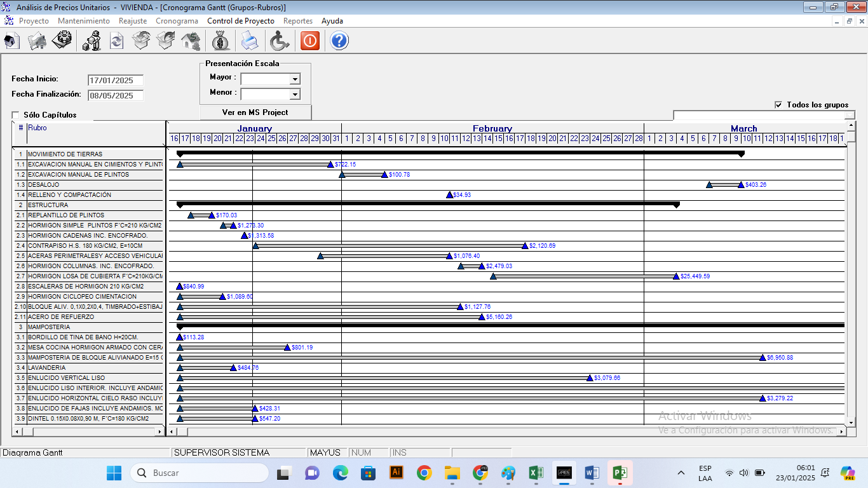Enable the Sólo Capítulos checkbox
The height and width of the screenshot is (488, 868).
click(15, 115)
